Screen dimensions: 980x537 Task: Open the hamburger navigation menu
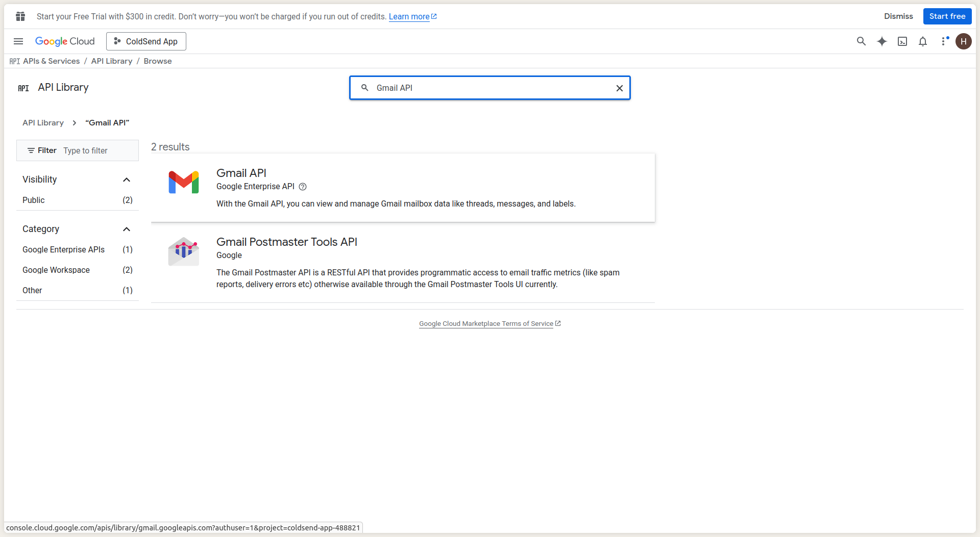point(18,41)
